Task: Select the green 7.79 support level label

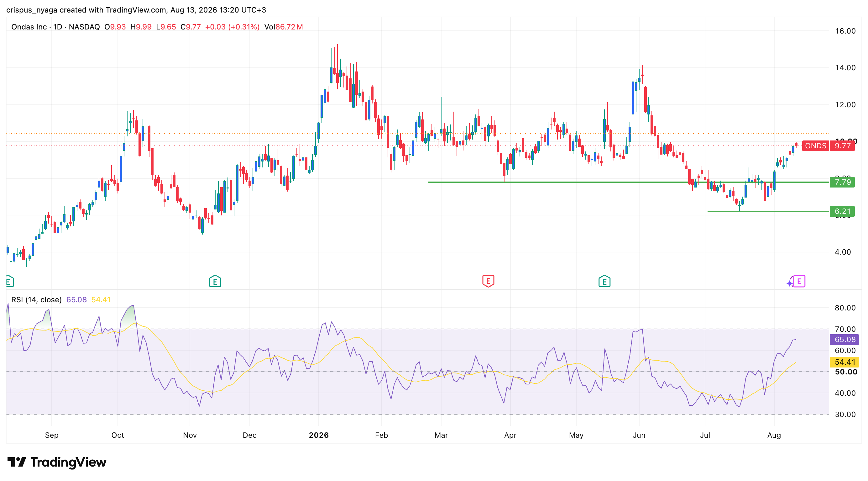Action: 842,182
